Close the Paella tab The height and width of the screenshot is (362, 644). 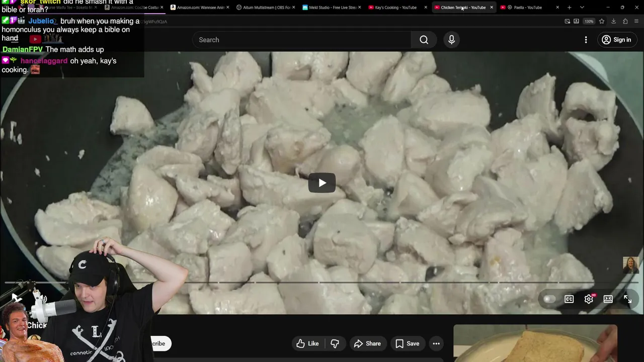557,8
